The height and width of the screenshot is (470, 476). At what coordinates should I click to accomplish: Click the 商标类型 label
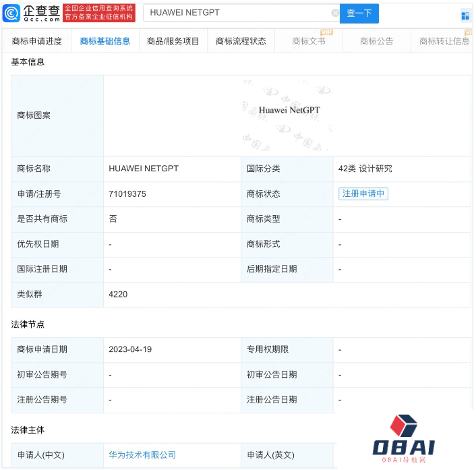[x=263, y=219]
